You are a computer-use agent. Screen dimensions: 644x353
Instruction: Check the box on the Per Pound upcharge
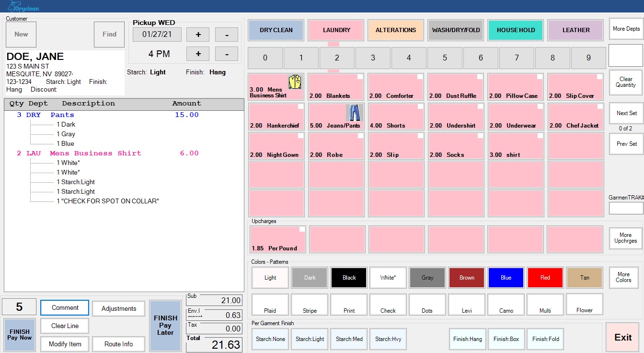[x=301, y=230]
